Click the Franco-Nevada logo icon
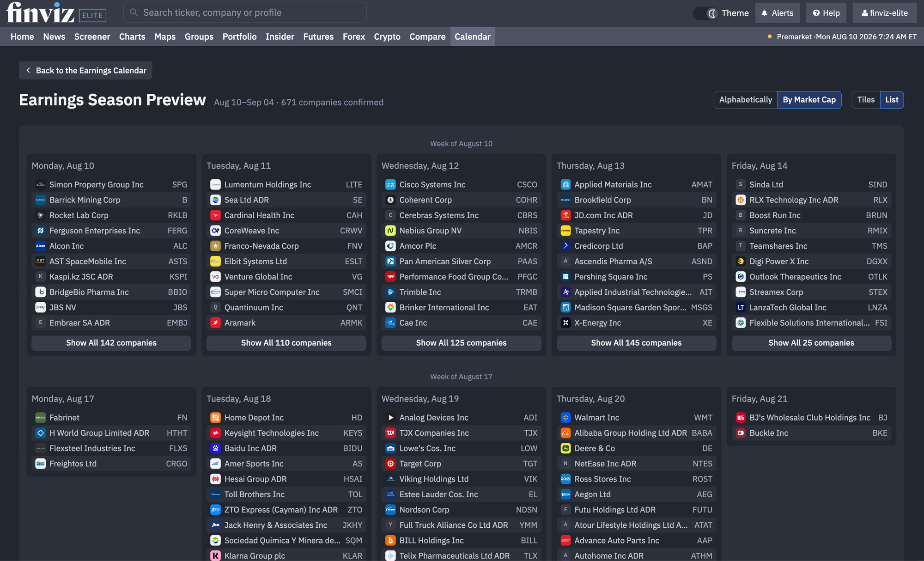924x561 pixels. click(x=215, y=246)
